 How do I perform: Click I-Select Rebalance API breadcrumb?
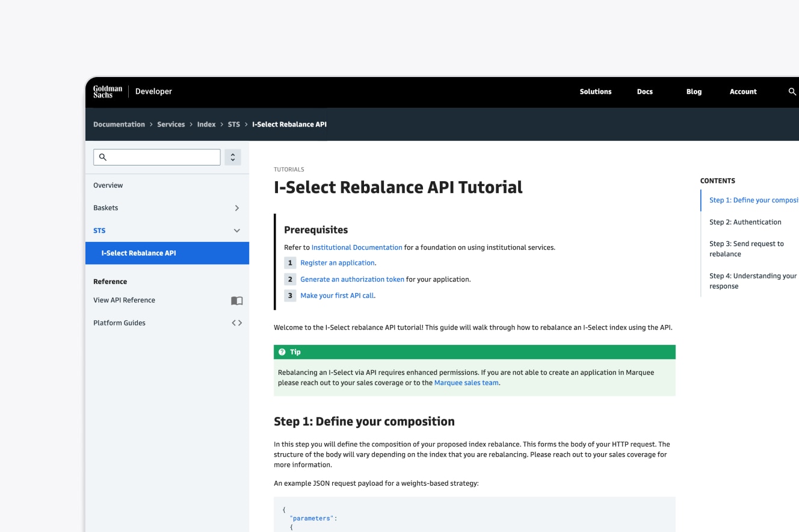click(x=289, y=125)
